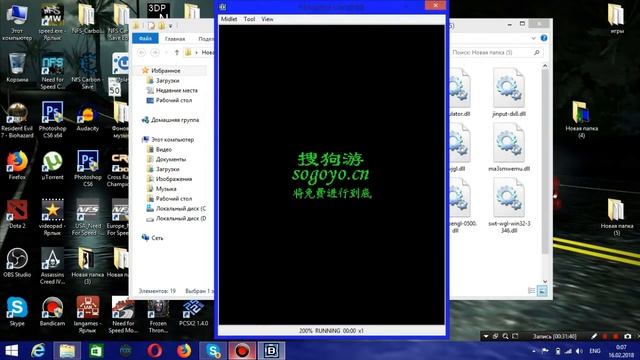The height and width of the screenshot is (360, 640).
Task: Open Локальный диск (D in the navigation pane
Action: (180, 218)
